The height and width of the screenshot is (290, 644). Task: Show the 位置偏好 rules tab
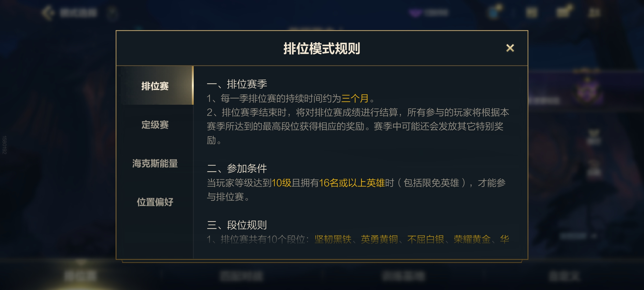pos(155,202)
